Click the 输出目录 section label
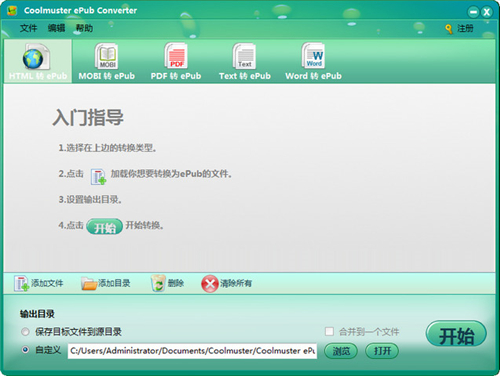 [37, 314]
